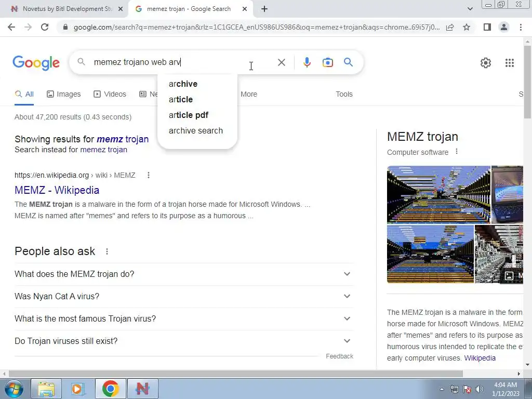Click the taskbar clock showing 4:04 AM
The image size is (532, 399).
click(506, 389)
